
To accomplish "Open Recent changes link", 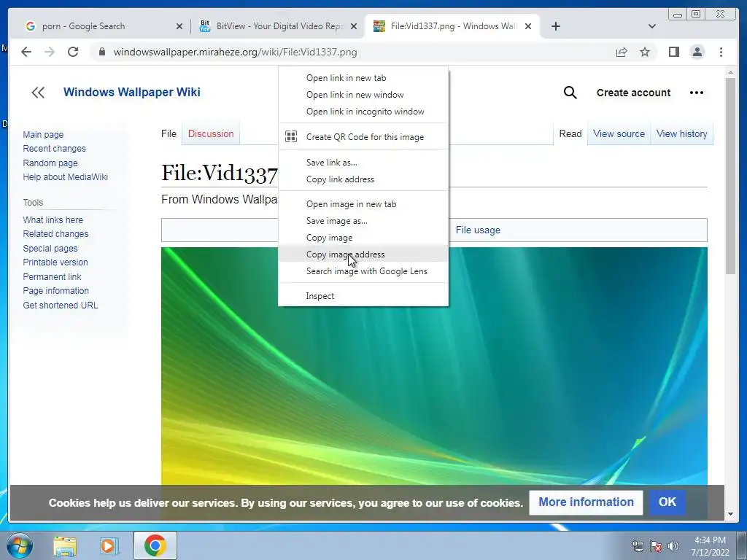I will 54,149.
